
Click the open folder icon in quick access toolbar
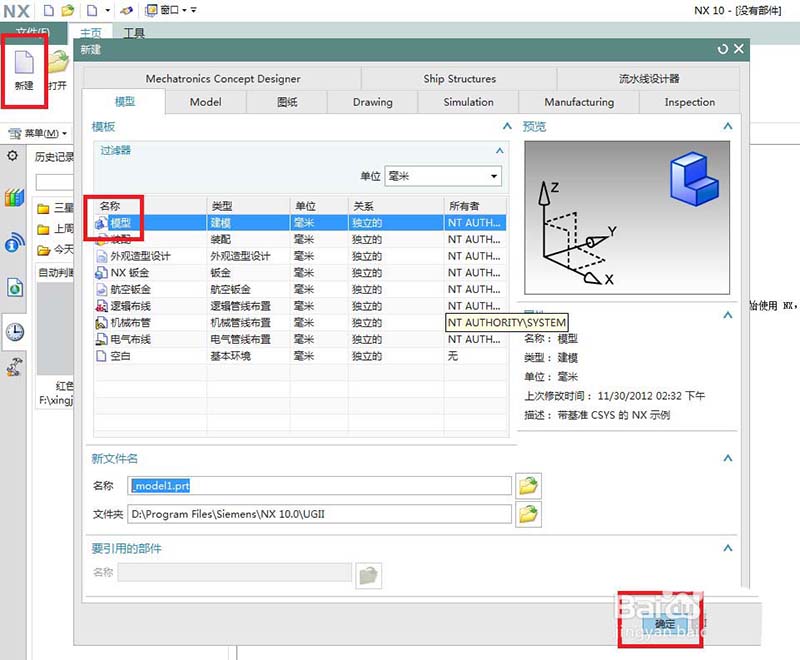[x=67, y=10]
